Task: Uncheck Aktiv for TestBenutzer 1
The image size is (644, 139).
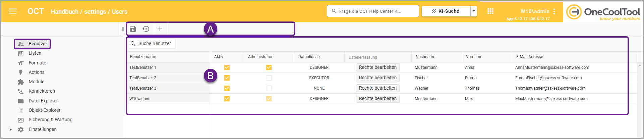Action: point(227,67)
